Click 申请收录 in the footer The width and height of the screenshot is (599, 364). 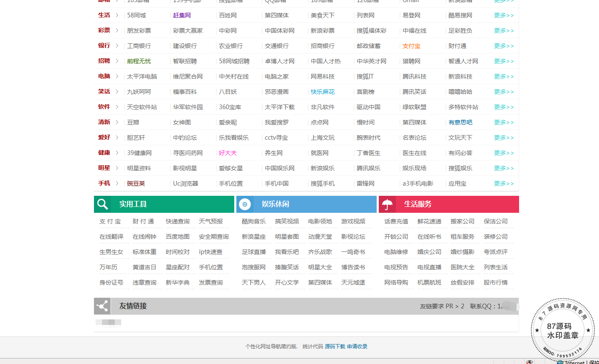357,347
